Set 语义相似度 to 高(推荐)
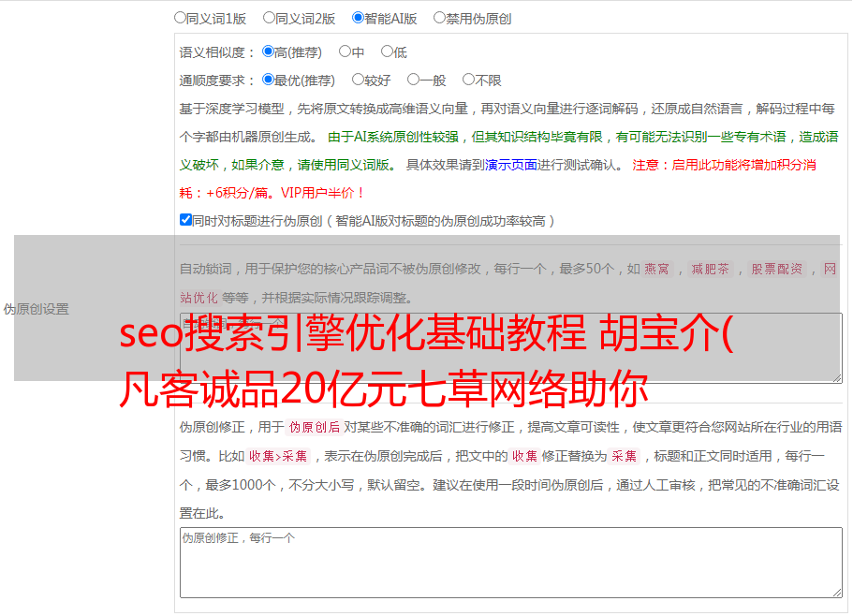 (268, 51)
